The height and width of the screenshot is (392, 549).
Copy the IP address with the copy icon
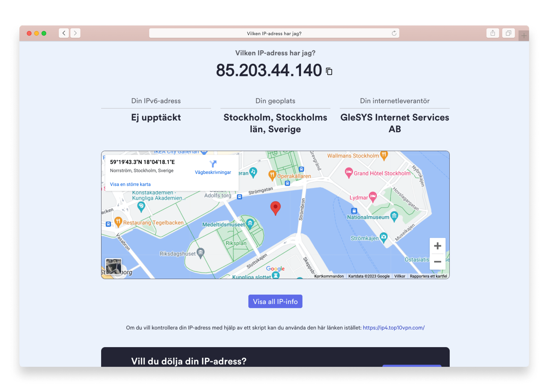(329, 71)
